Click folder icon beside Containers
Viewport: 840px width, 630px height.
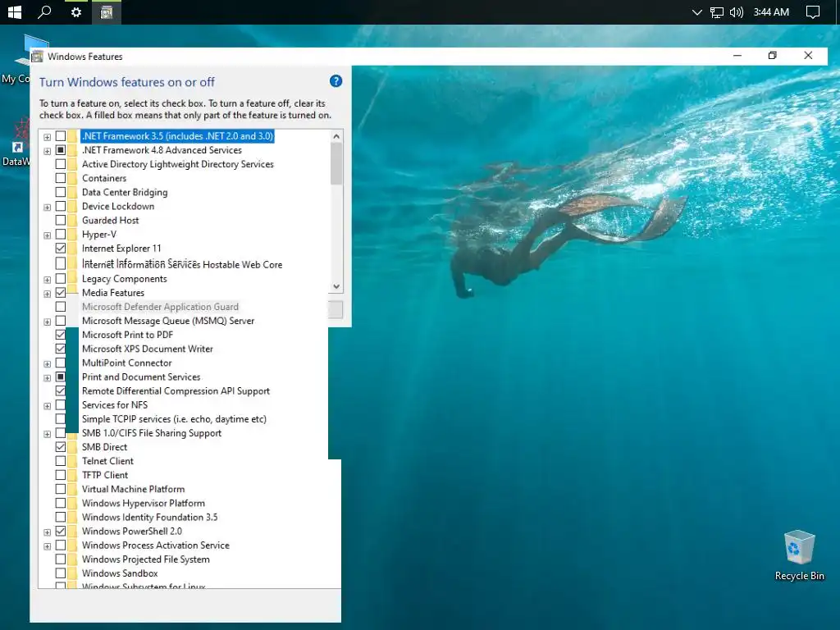(73, 178)
